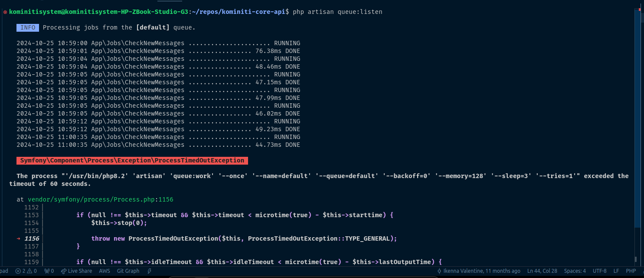Click the blue INFO badge in the terminal

pyautogui.click(x=28, y=27)
